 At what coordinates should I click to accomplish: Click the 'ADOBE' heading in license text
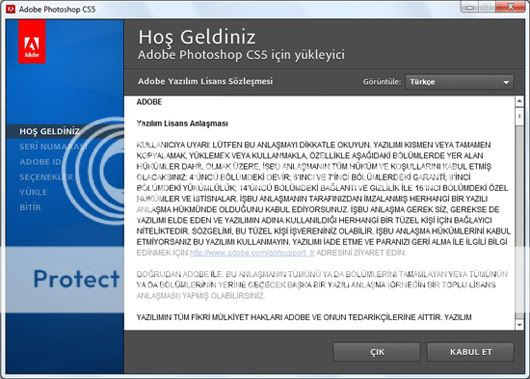point(149,102)
